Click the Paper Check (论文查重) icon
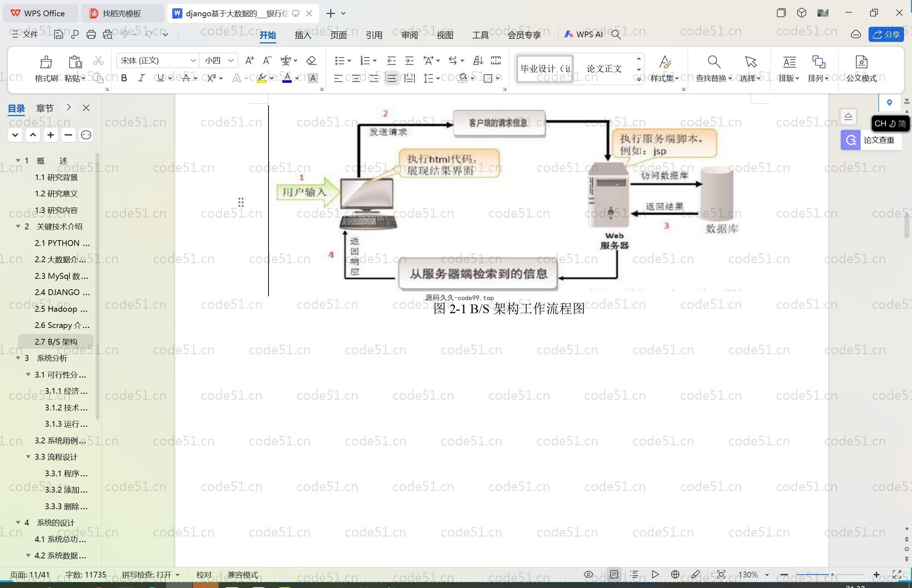This screenshot has height=588, width=912. coord(850,140)
